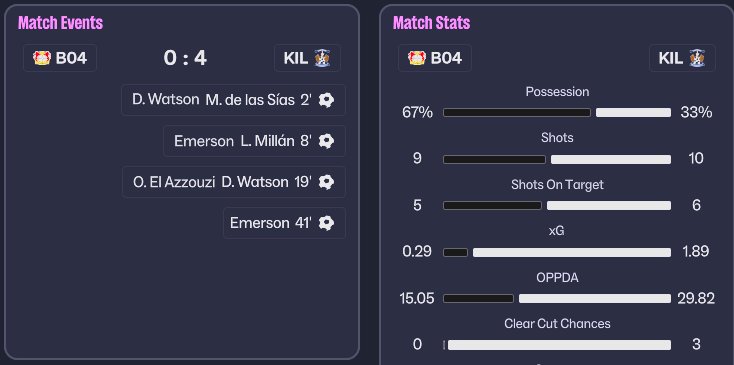
Task: Select the Emerson 41' goal event
Action: coord(284,223)
